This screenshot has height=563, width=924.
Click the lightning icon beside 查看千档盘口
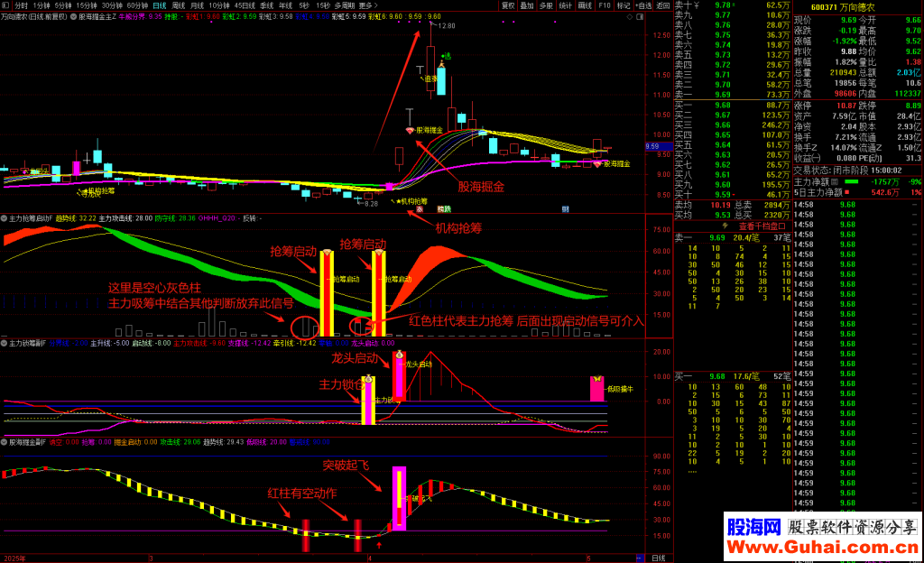725,226
